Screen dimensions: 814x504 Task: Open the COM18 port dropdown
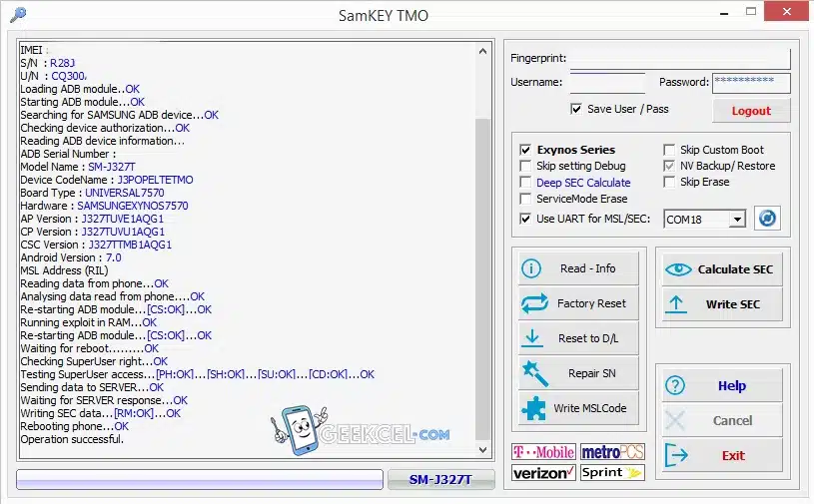(x=737, y=220)
